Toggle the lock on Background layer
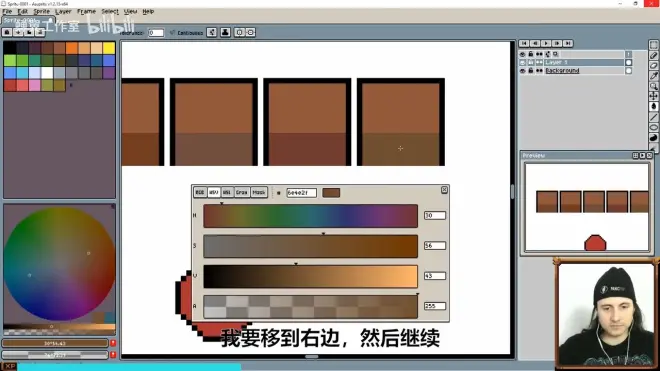The width and height of the screenshot is (660, 371). coord(531,71)
